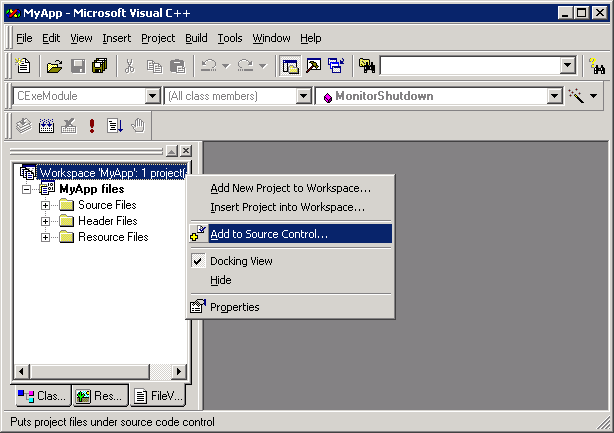Expand the Source Files folder
614x433 pixels.
pos(45,205)
